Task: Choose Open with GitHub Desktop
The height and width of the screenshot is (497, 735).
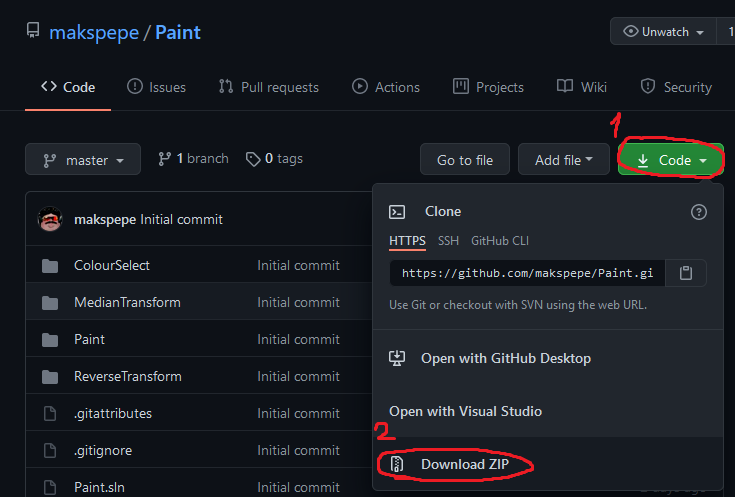Action: pyautogui.click(x=506, y=359)
